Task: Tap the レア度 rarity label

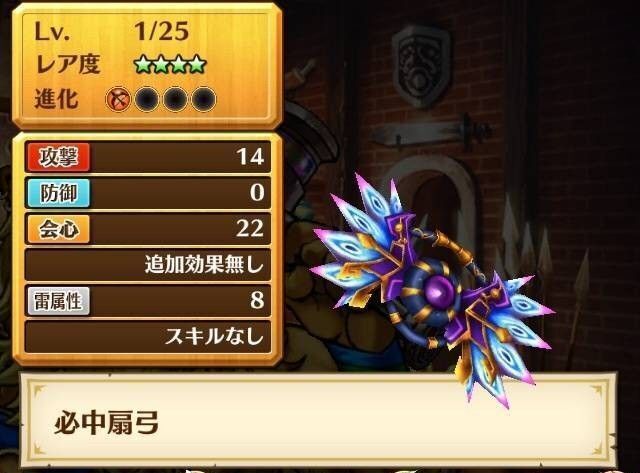Action: pos(68,64)
